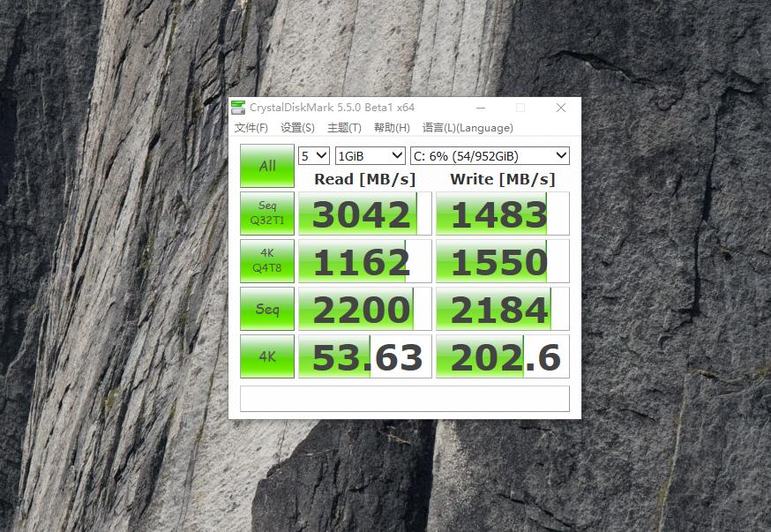Run the 4K Q4T8 benchmark
771x532 pixels.
pos(266,260)
